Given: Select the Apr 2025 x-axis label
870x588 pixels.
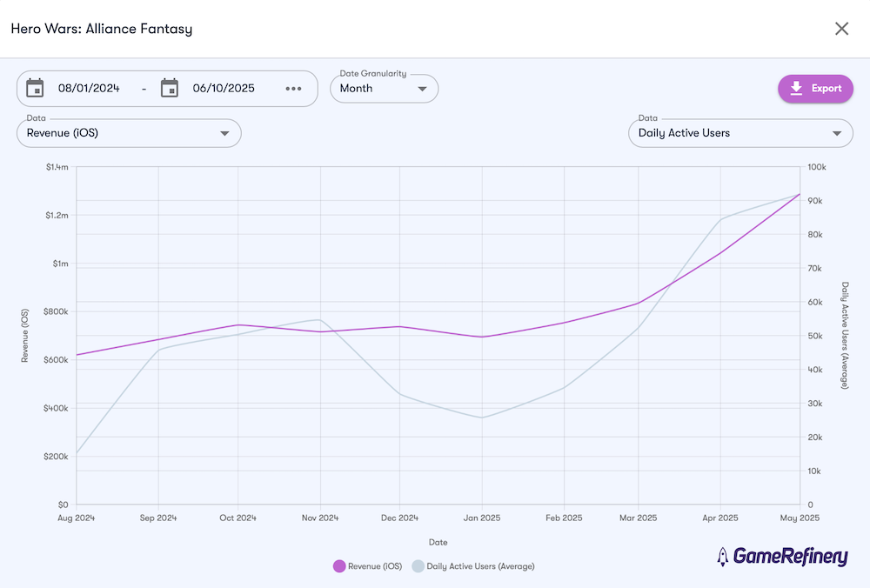Looking at the screenshot, I should coord(720,518).
